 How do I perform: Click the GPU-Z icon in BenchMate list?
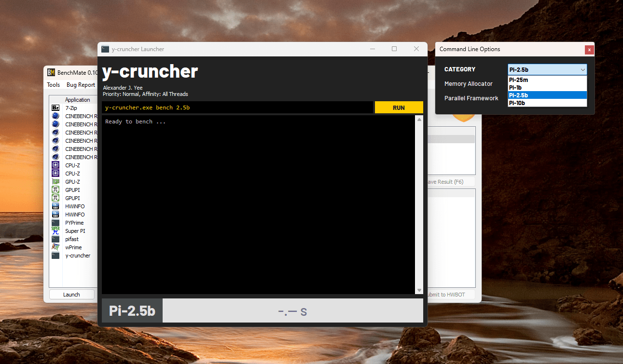pyautogui.click(x=55, y=182)
